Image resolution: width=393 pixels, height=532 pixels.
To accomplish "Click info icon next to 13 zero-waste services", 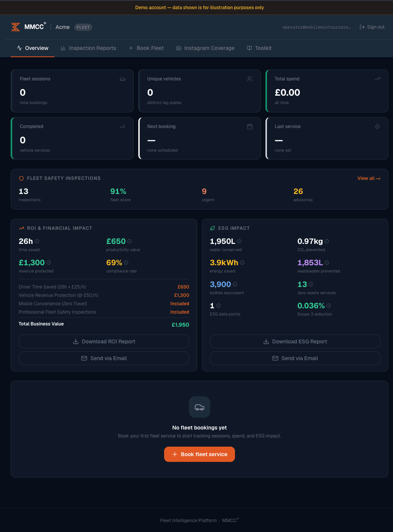I will click(x=311, y=284).
